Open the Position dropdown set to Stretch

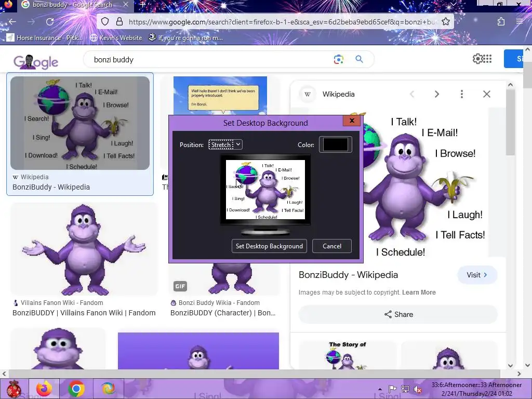click(225, 144)
